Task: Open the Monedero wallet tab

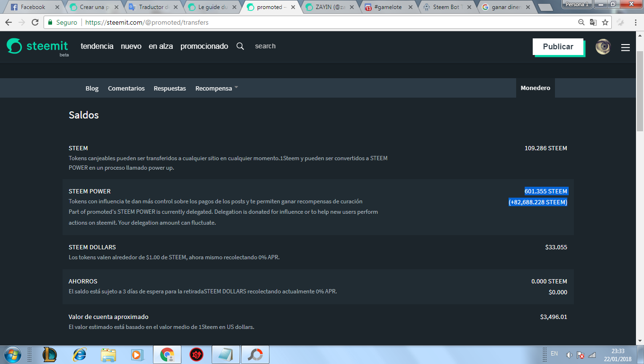Action: (536, 88)
